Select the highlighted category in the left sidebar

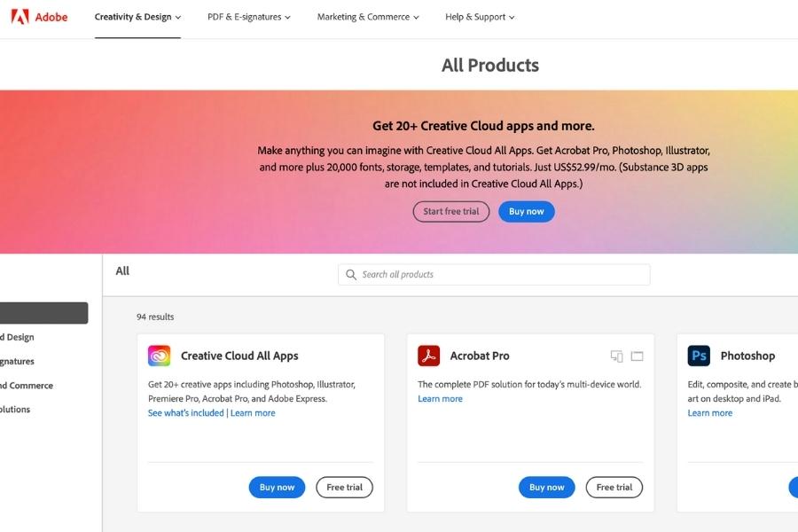tap(44, 312)
